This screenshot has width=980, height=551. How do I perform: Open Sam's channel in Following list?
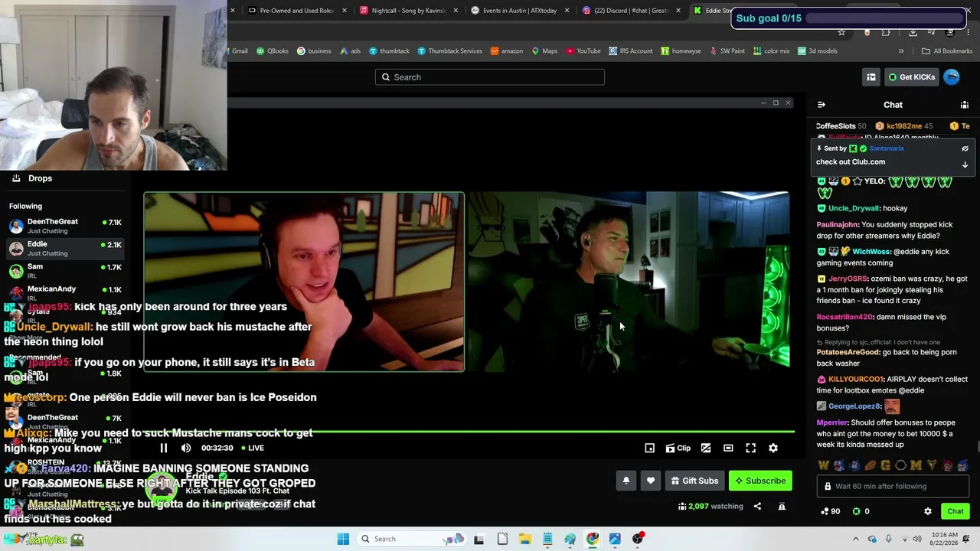pos(65,270)
